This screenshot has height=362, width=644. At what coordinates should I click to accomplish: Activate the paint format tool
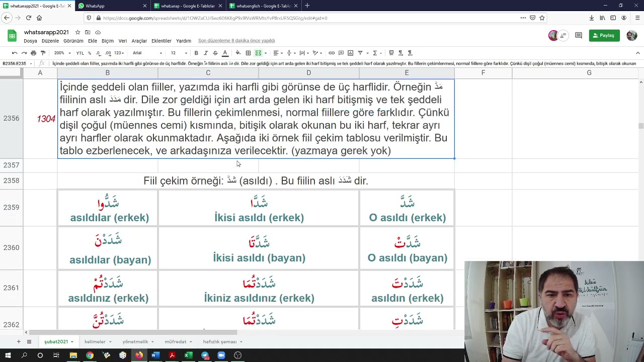(x=43, y=53)
